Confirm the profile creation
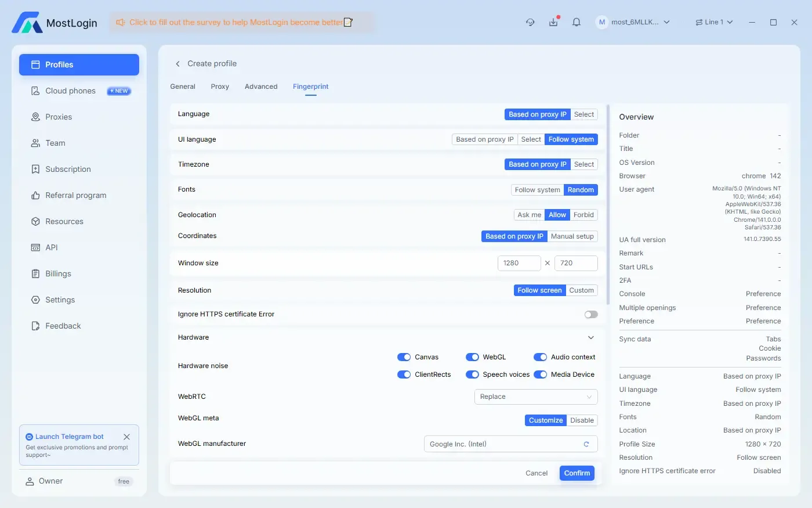 tap(577, 473)
